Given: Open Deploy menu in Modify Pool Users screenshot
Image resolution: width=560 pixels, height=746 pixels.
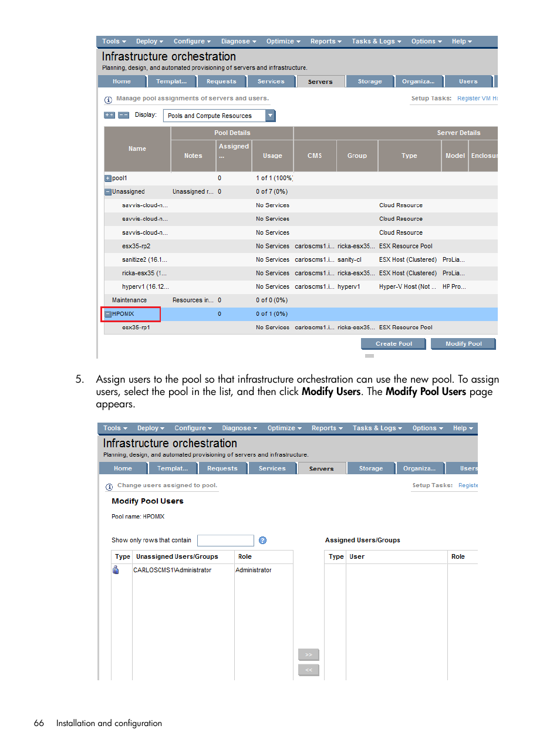Looking at the screenshot, I should coord(151,428).
